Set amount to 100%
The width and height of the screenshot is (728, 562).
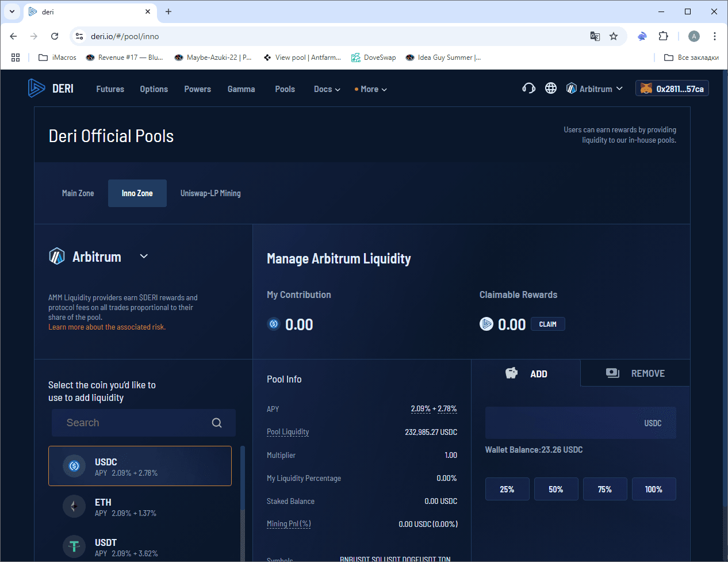click(654, 489)
